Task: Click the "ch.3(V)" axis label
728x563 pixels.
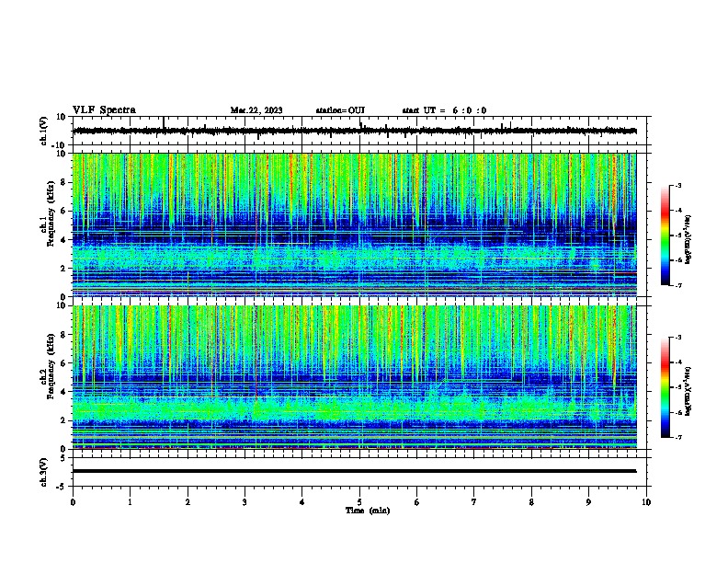Action: point(44,472)
